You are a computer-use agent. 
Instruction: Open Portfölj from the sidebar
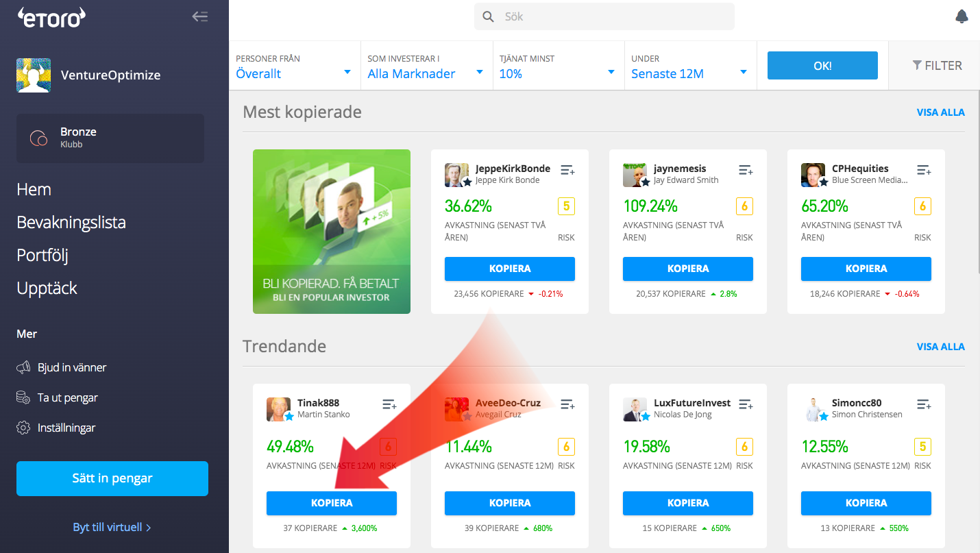click(42, 255)
